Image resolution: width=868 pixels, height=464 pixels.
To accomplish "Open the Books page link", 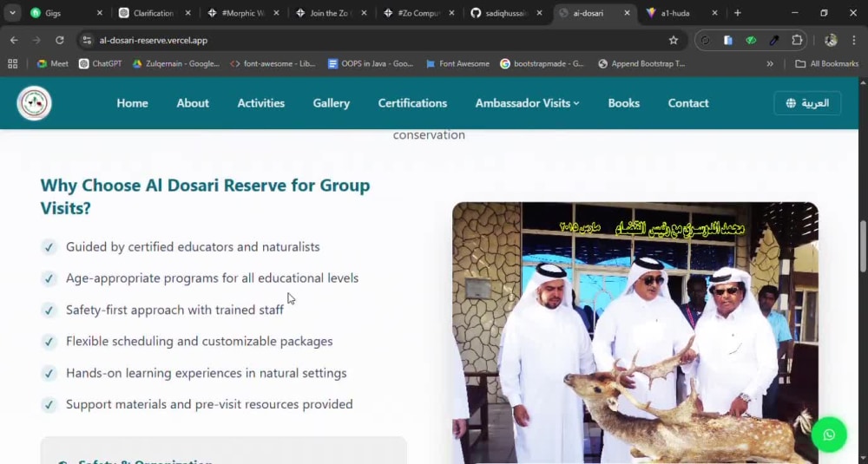I will pyautogui.click(x=623, y=103).
